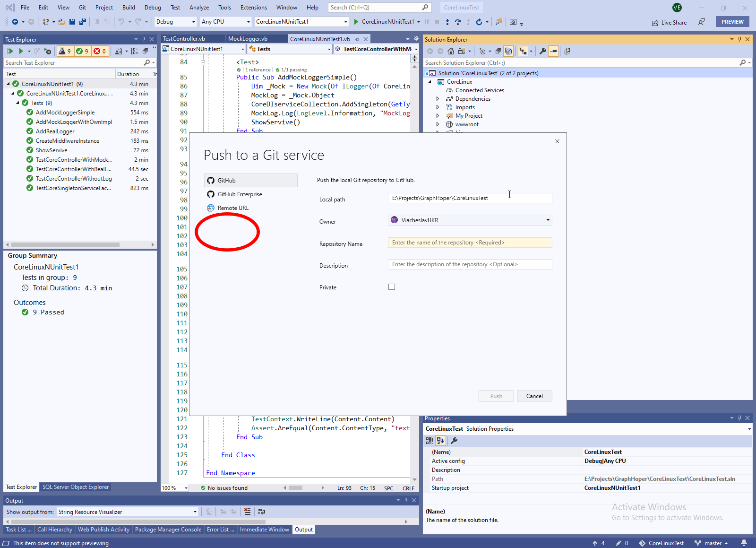Image resolution: width=756 pixels, height=548 pixels.
Task: Click Cancel in Push dialog
Action: (534, 396)
